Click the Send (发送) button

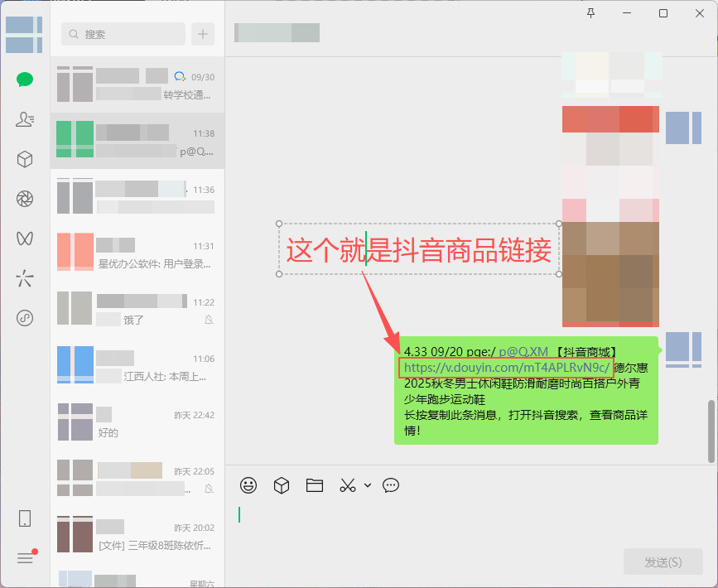point(663,561)
